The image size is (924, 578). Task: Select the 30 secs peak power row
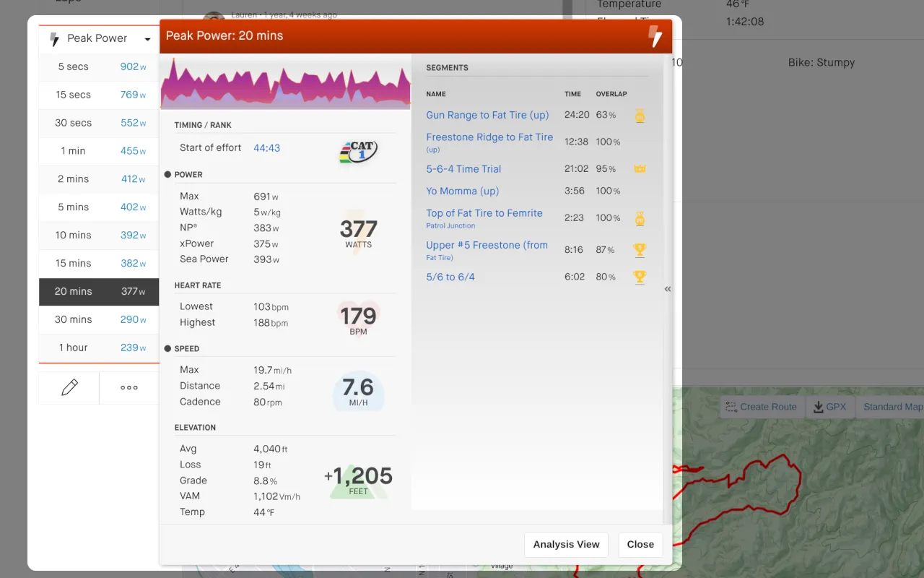tap(99, 123)
